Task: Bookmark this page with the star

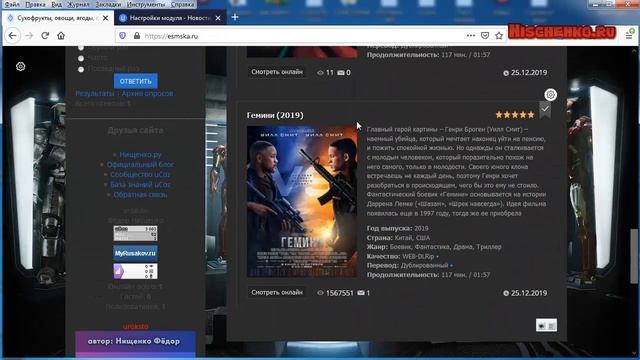Action: click(x=499, y=36)
